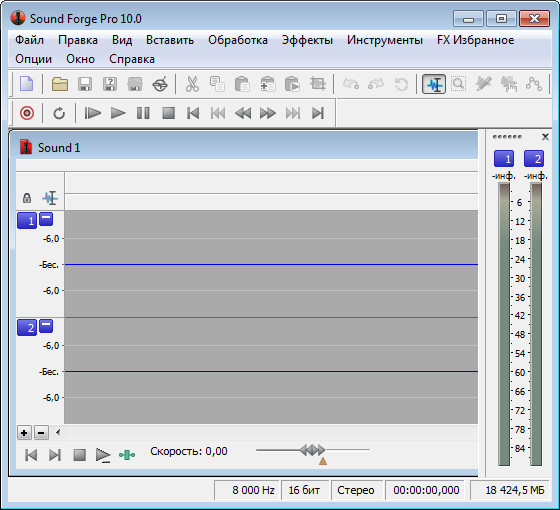Toggle the lock icon in Sound 1 window
Viewport: 560px width, 510px height.
27,198
